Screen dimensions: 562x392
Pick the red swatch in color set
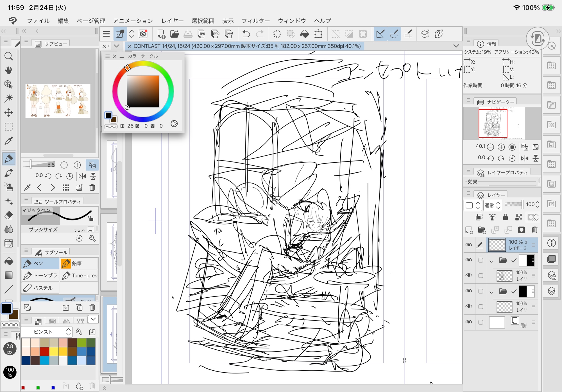44,351
